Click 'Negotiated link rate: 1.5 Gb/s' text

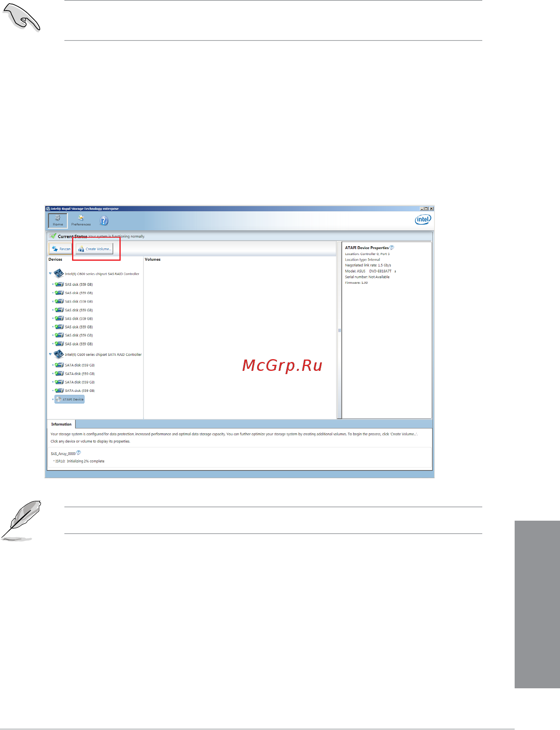tap(368, 265)
